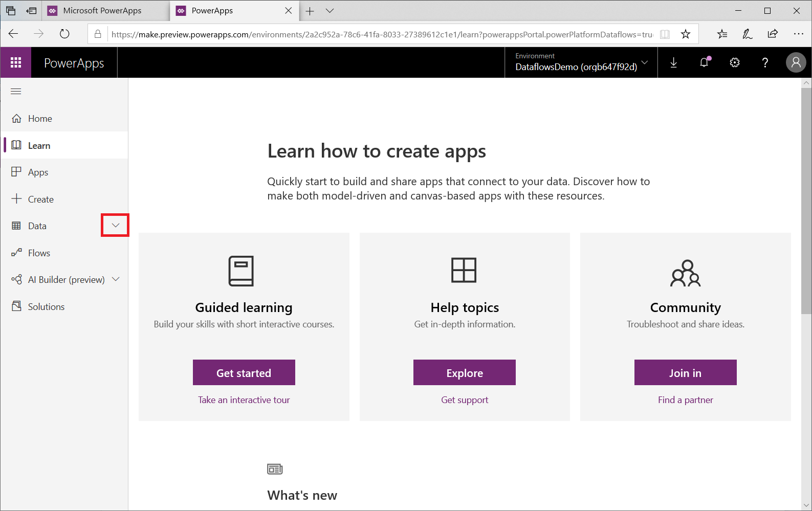
Task: Follow the Take an interactive tour link
Action: pyautogui.click(x=244, y=400)
